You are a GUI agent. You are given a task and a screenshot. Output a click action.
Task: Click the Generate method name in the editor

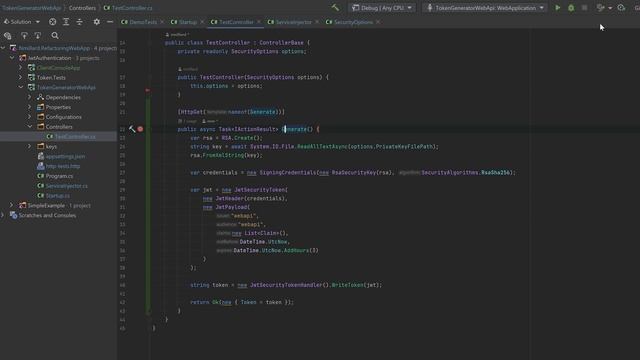[295, 129]
